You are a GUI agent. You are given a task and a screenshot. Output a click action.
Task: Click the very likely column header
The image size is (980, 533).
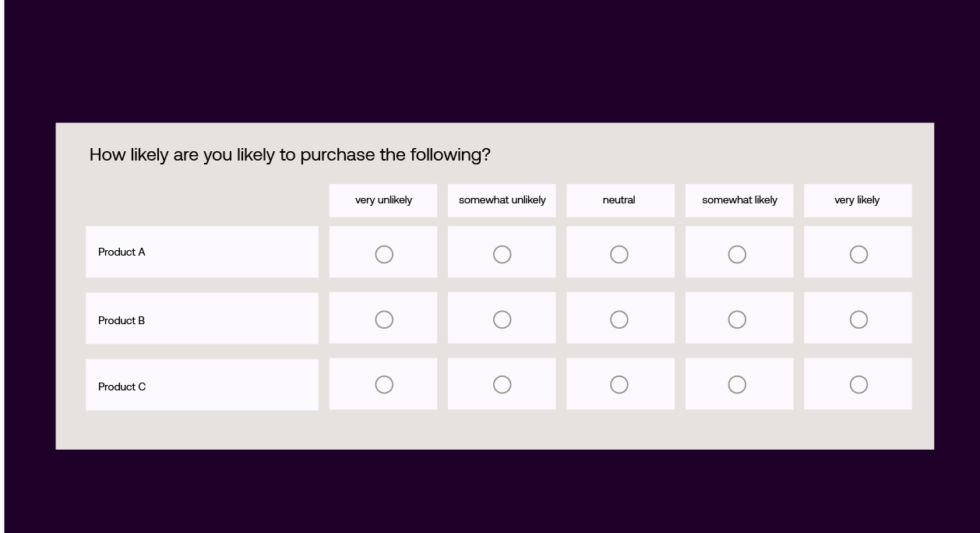click(857, 200)
